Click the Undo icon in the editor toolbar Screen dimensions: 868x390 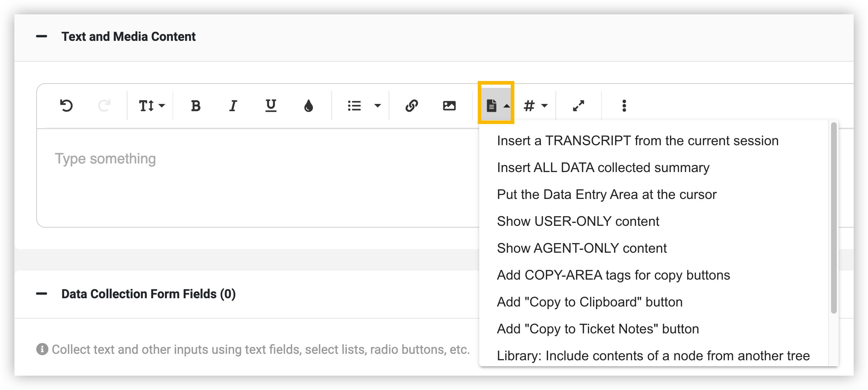pyautogui.click(x=67, y=105)
